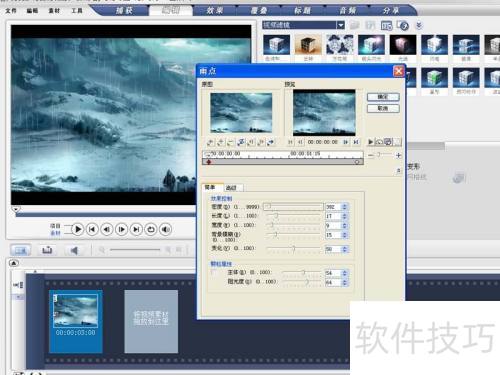Screen dimensions: 500x375
Task: Go to the 覆叠 step tab
Action: click(x=259, y=11)
